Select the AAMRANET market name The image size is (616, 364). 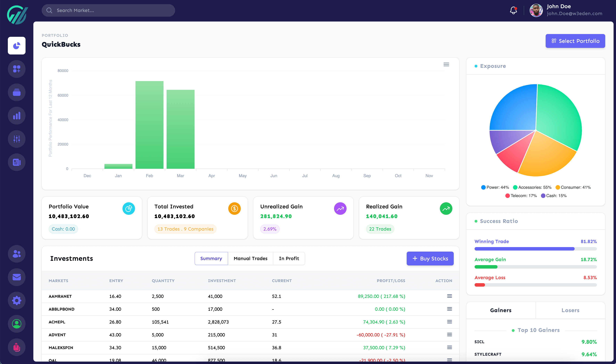(60, 296)
